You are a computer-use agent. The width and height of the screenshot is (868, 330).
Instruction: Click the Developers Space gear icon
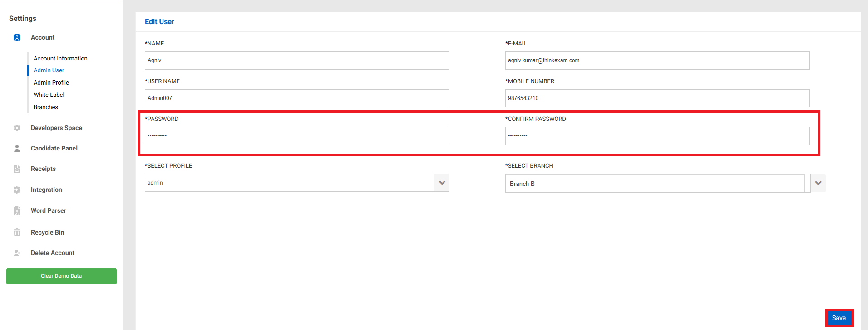point(17,128)
